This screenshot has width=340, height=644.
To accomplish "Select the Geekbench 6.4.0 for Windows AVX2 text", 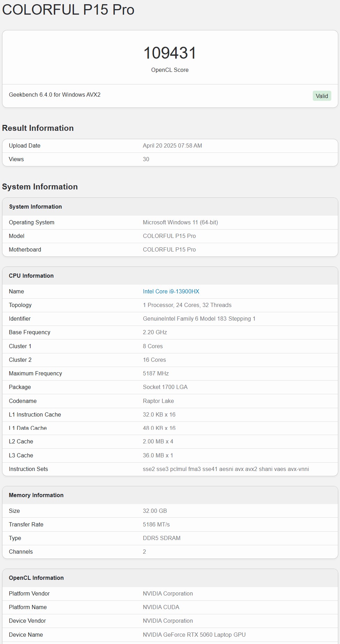I will 54,95.
